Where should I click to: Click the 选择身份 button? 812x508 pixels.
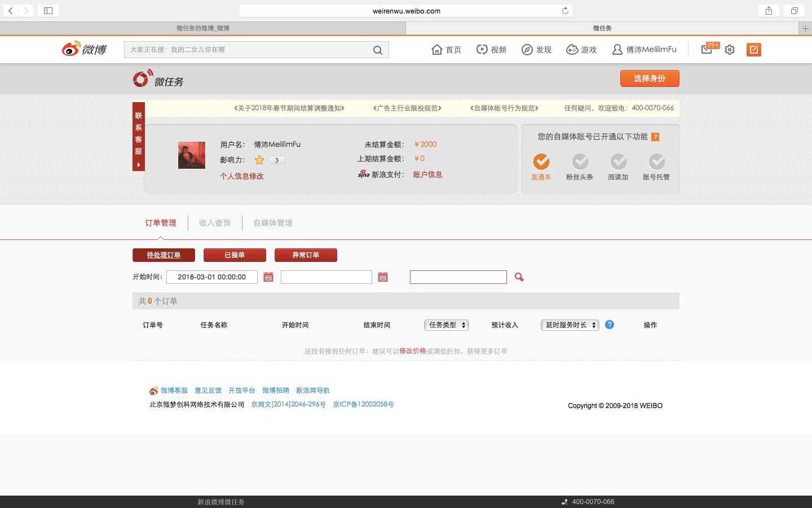tap(650, 78)
